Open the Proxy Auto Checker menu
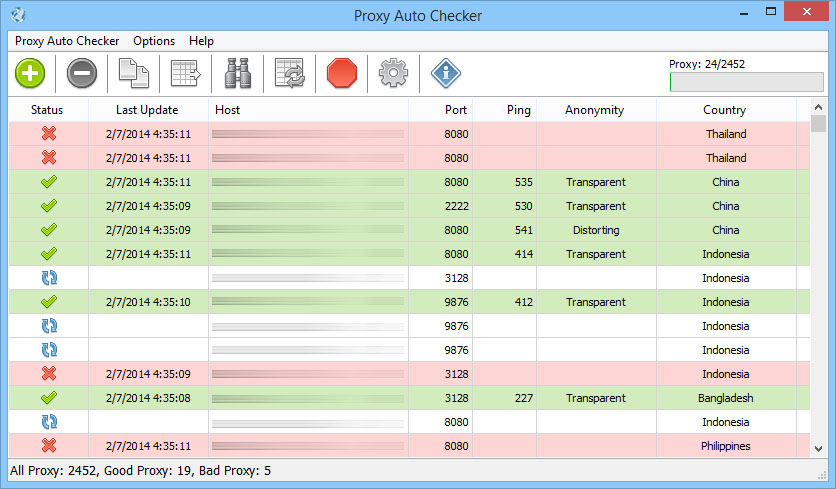This screenshot has height=489, width=836. pos(67,41)
